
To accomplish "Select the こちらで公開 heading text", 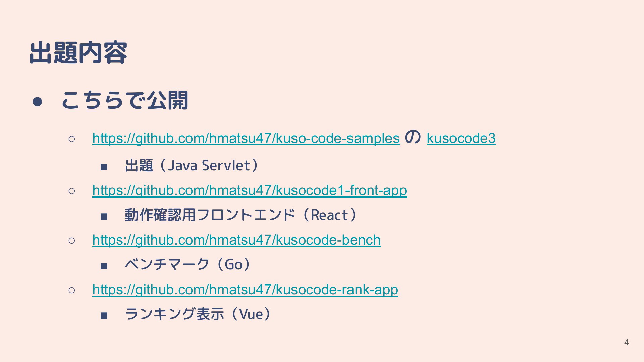I will [x=125, y=100].
